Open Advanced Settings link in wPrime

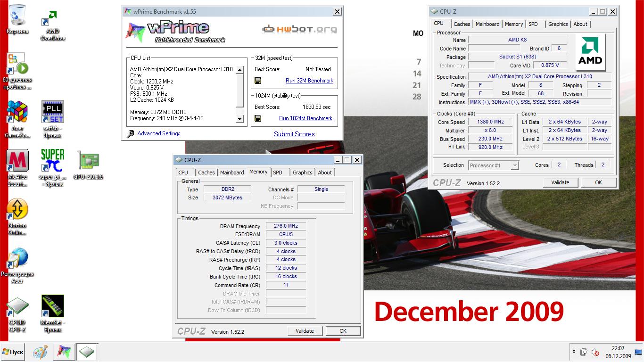pos(159,134)
